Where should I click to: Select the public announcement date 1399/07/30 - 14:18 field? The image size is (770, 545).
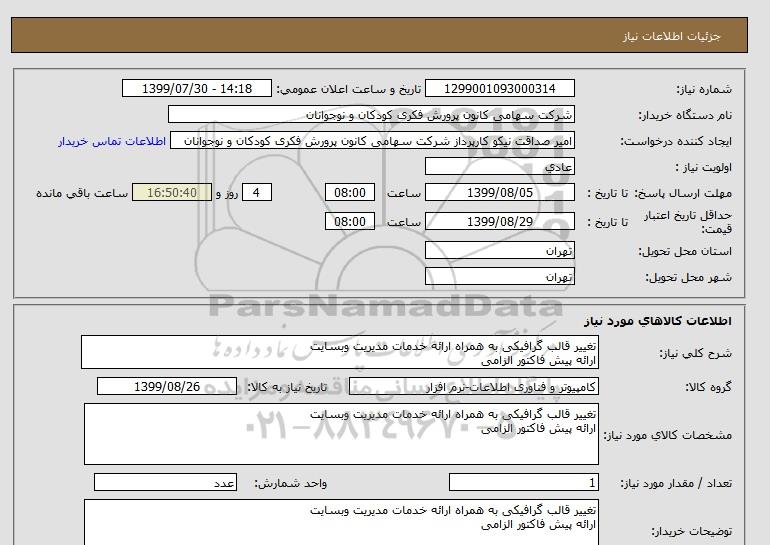click(x=196, y=88)
